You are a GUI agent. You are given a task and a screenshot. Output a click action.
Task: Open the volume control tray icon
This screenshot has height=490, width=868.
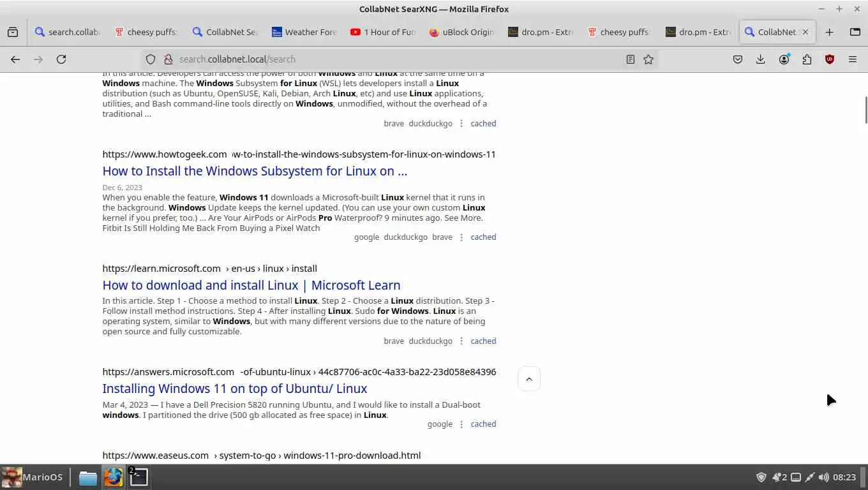[x=824, y=477]
